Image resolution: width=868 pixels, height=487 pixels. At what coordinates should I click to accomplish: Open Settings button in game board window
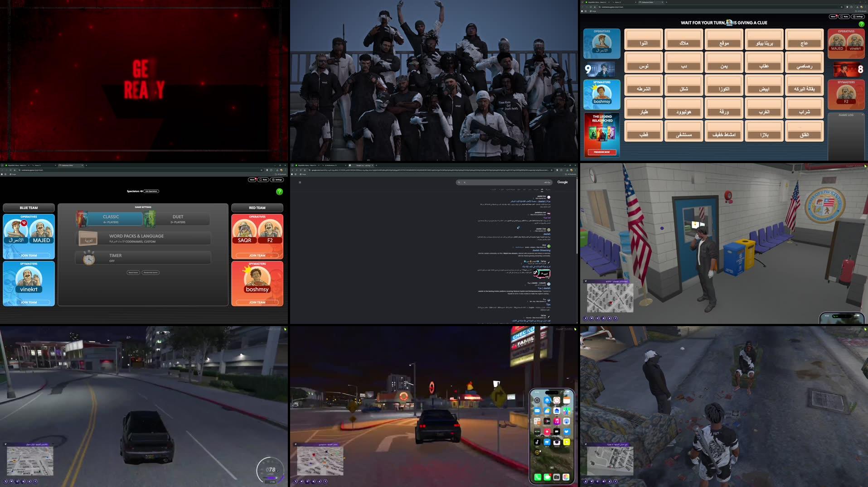[858, 17]
